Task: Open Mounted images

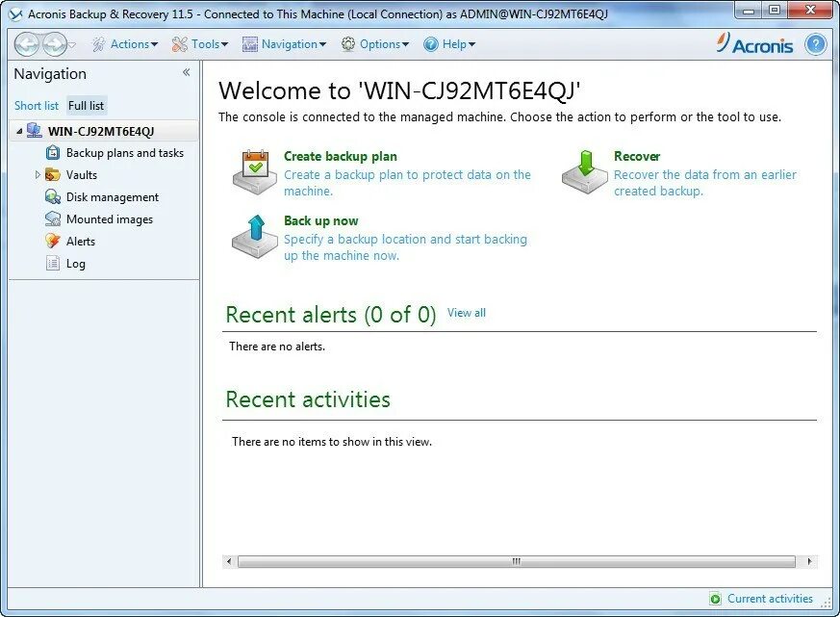Action: [110, 219]
